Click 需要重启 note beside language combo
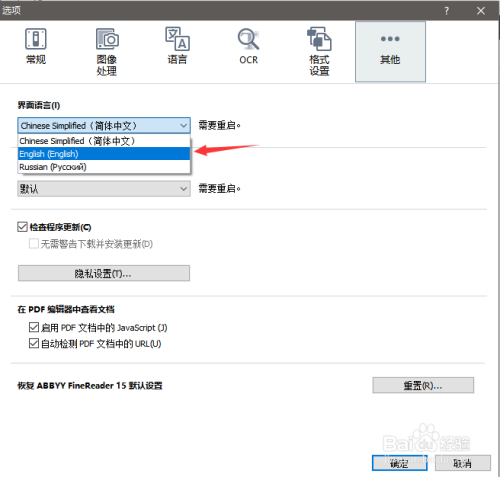This screenshot has height=477, width=500. point(219,125)
